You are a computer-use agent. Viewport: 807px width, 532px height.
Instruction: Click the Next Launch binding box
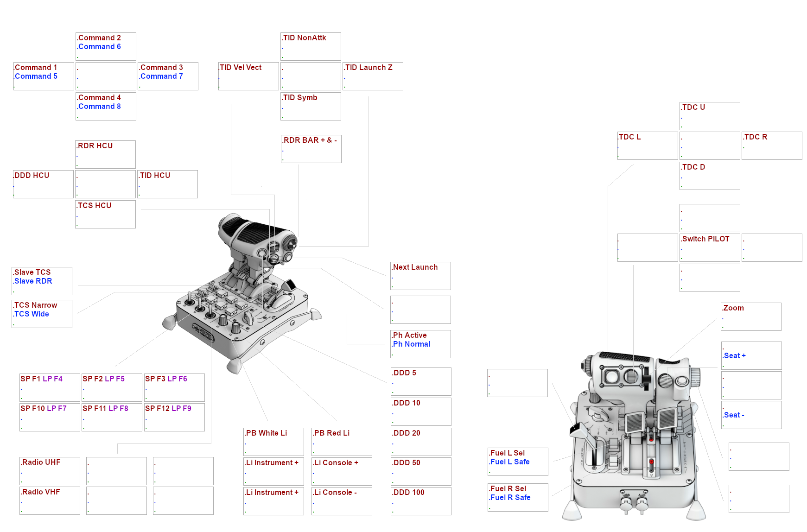coord(420,276)
